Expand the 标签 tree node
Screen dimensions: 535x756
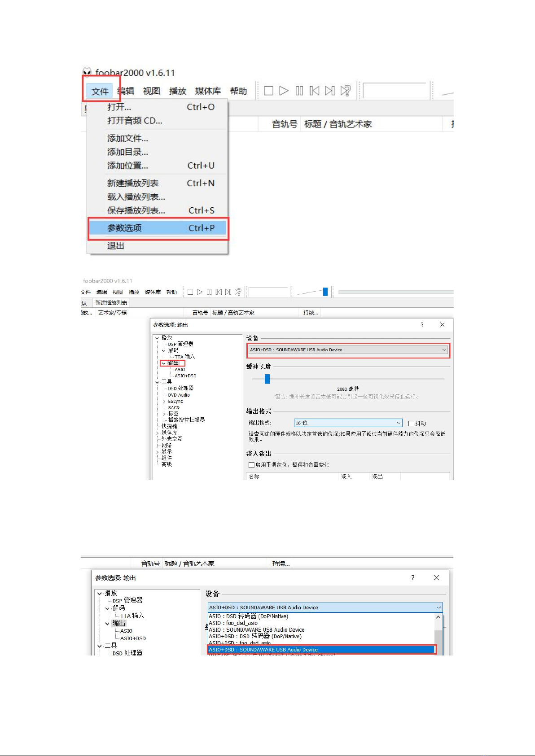click(164, 414)
